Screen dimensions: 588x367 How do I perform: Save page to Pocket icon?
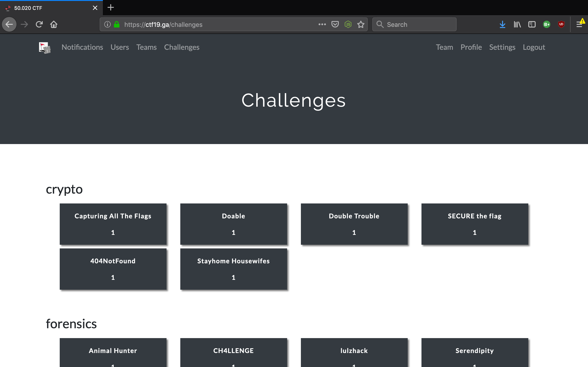coord(335,24)
